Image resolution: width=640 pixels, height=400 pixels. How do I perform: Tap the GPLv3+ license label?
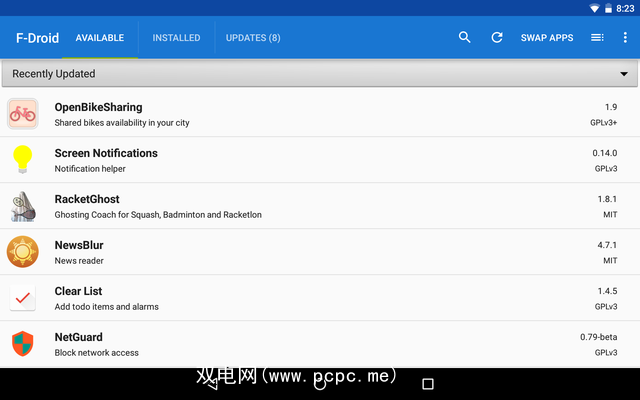[x=604, y=122]
